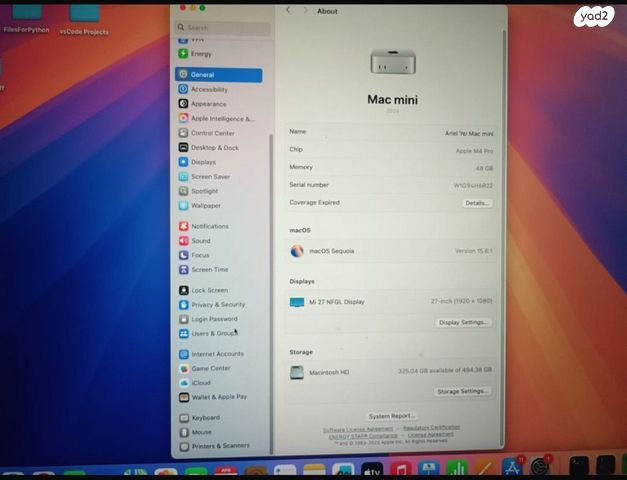Viewport: 627px width, 480px height.
Task: Click the serial number value
Action: [x=473, y=186]
